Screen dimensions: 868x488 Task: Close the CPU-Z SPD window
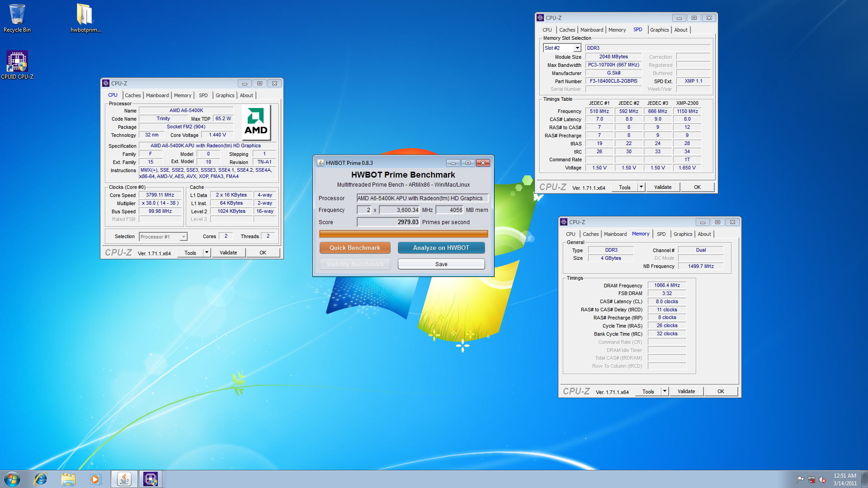(x=709, y=18)
